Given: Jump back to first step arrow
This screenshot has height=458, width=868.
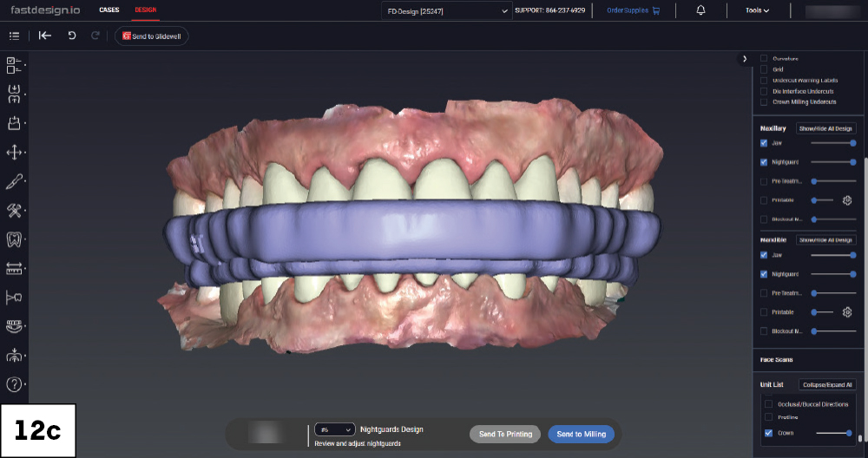Looking at the screenshot, I should tap(45, 36).
